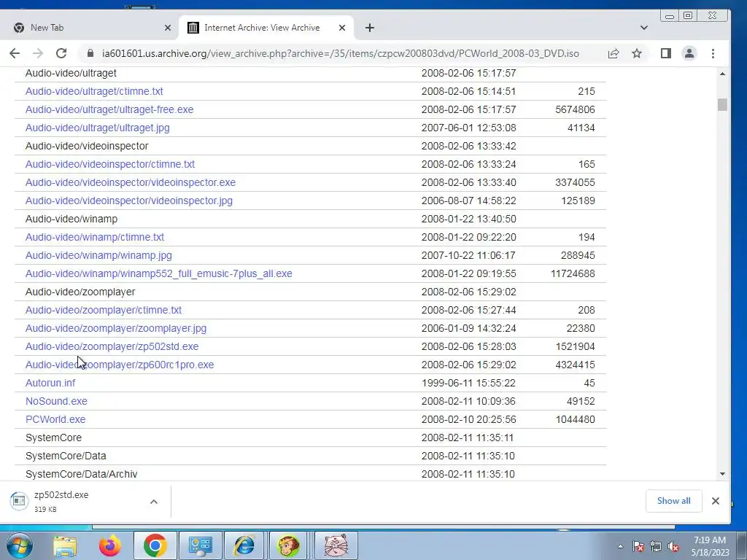Reload the current page
747x560 pixels.
click(x=61, y=53)
